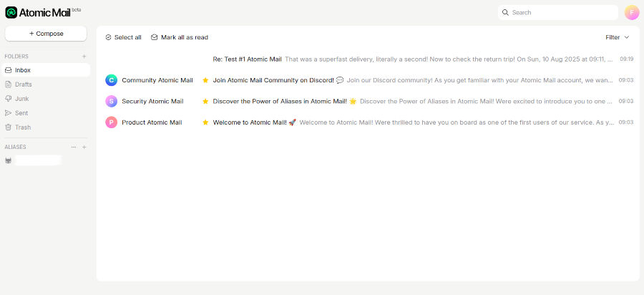The width and height of the screenshot is (644, 295).
Task: Unstar the Discover Aliases email
Action: click(205, 101)
